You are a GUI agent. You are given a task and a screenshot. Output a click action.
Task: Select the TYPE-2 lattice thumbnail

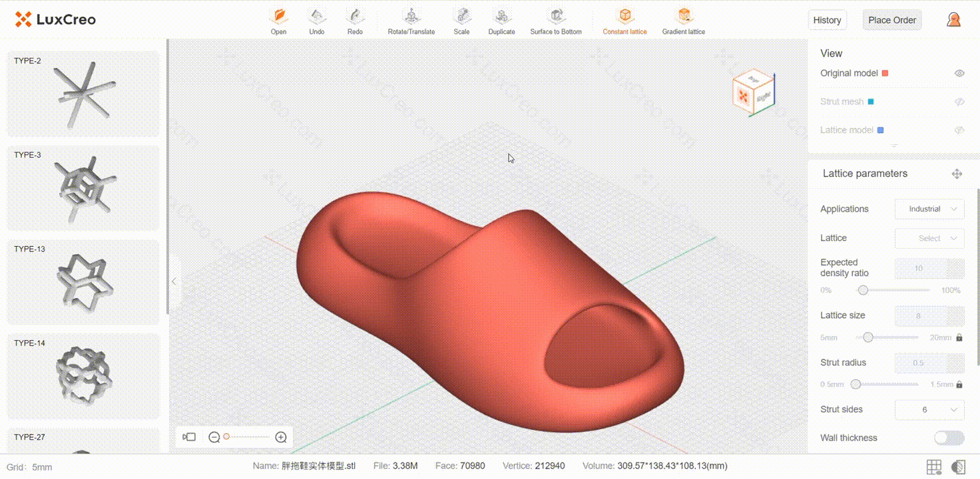(83, 94)
